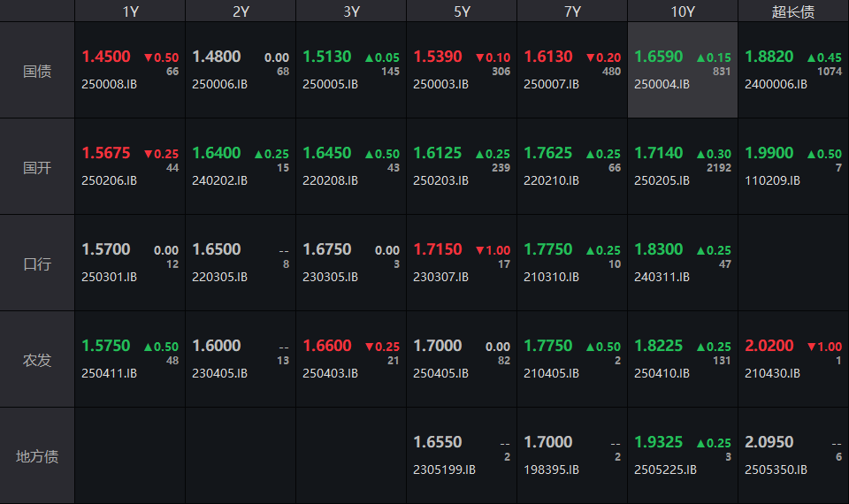Click the 10Y maturity column header

click(x=682, y=11)
